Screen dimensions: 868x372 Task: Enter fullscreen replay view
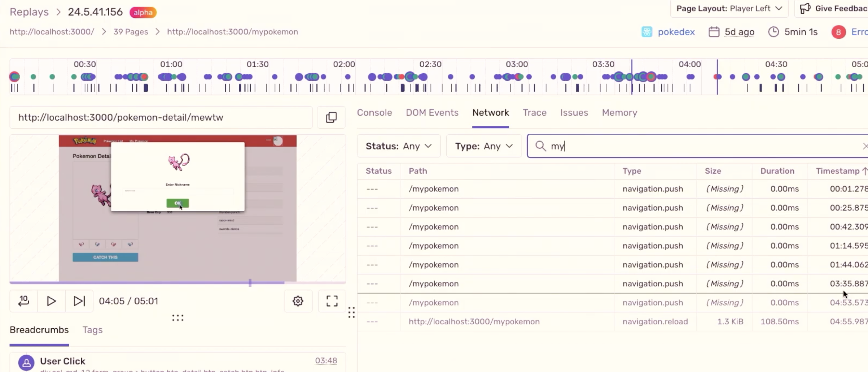(x=331, y=301)
